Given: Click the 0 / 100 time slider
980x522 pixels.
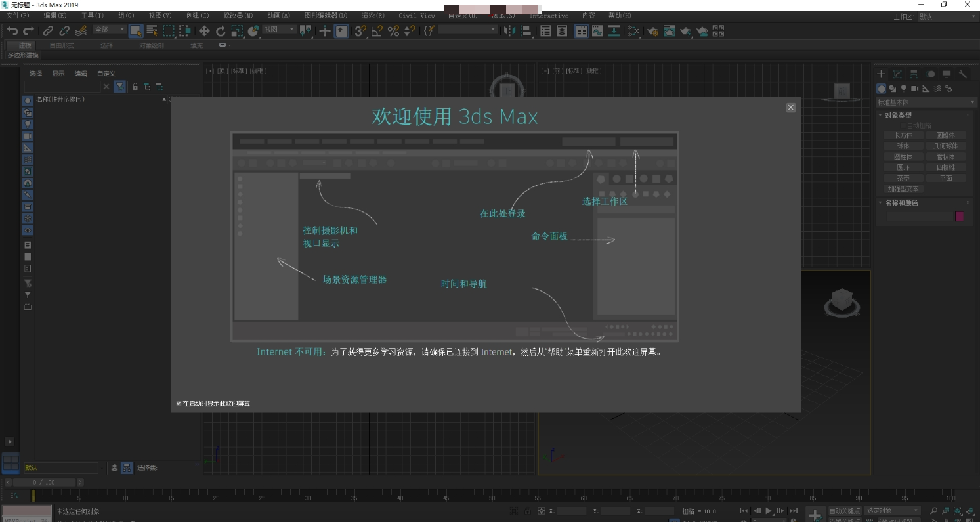Looking at the screenshot, I should (44, 482).
